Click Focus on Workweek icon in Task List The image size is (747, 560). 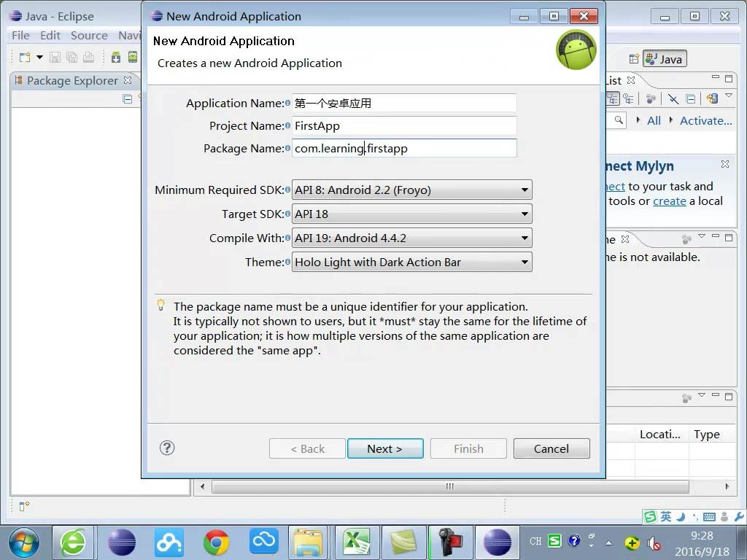[x=651, y=98]
